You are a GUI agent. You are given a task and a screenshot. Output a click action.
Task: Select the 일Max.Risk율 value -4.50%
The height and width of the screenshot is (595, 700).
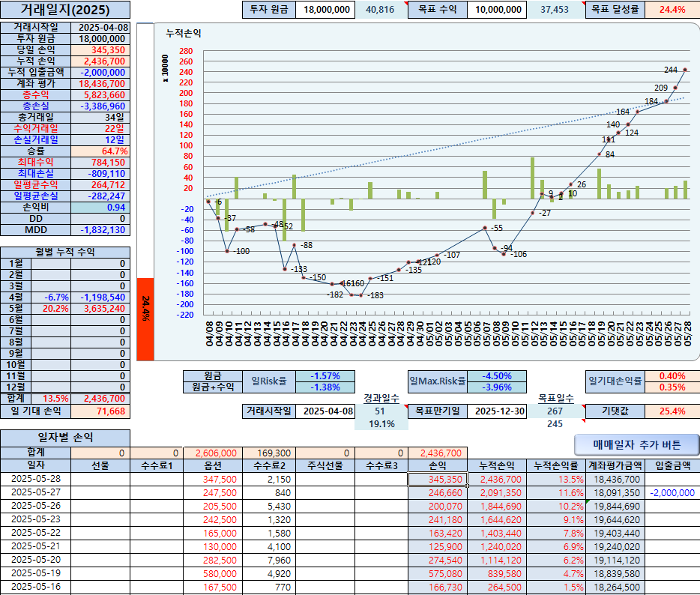pyautogui.click(x=497, y=376)
